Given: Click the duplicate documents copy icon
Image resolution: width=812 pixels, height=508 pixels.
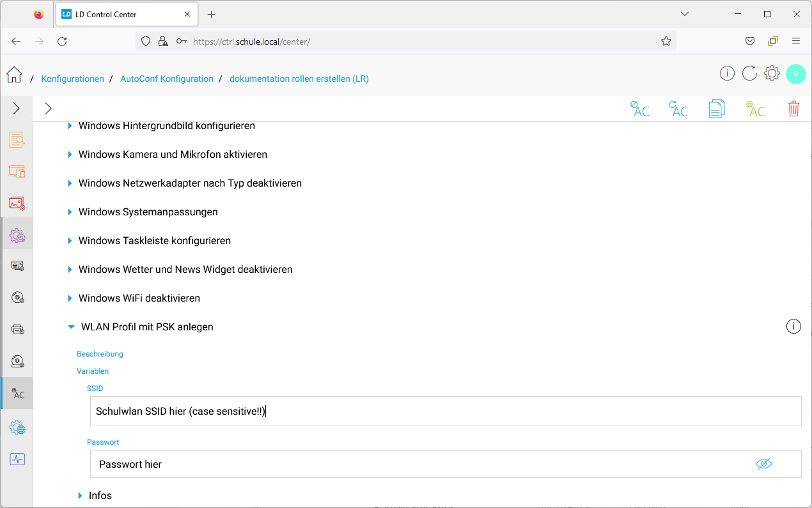Looking at the screenshot, I should pyautogui.click(x=717, y=109).
